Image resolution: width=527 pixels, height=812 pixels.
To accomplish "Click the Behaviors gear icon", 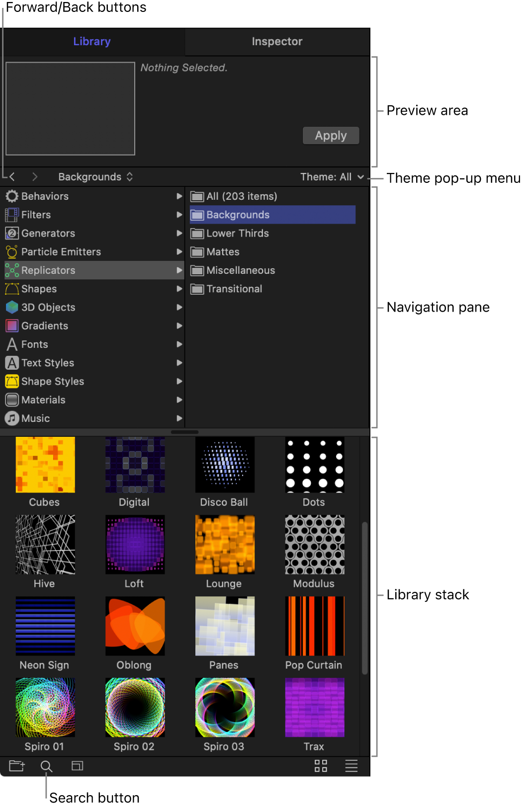I will [12, 196].
